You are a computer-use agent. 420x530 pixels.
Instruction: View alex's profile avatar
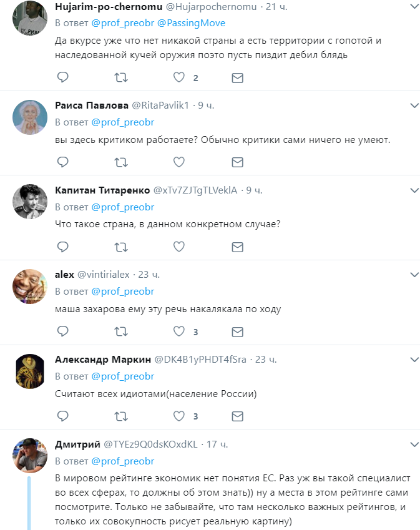pyautogui.click(x=30, y=287)
